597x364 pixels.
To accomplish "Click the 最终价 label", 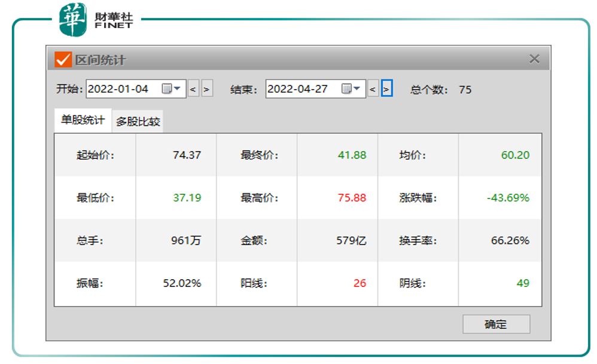I will coord(259,155).
